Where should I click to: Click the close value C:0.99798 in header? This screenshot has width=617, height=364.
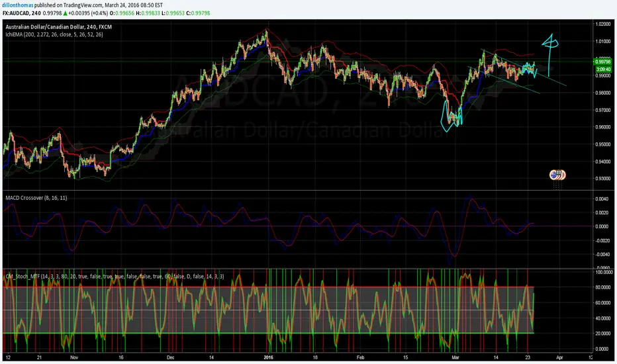pos(198,13)
